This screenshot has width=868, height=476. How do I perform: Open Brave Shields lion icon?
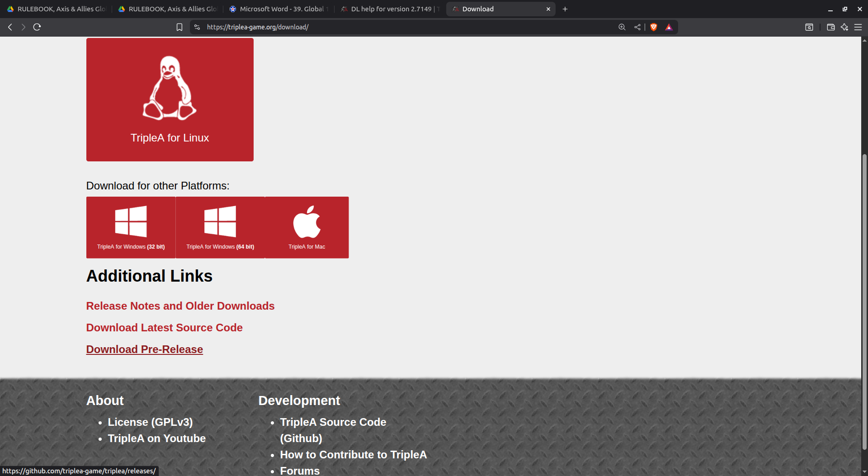point(654,27)
